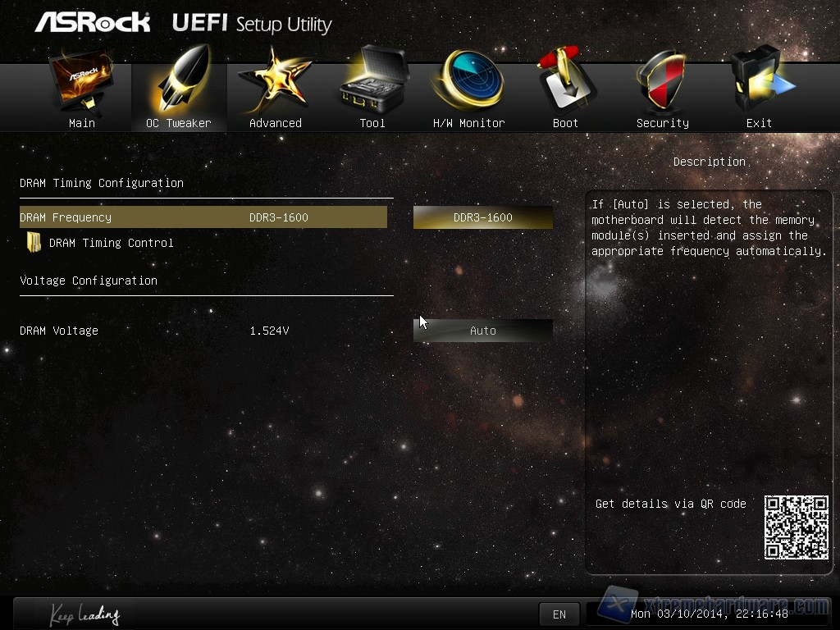
Task: Select the DRAM Frequency row
Action: (203, 217)
